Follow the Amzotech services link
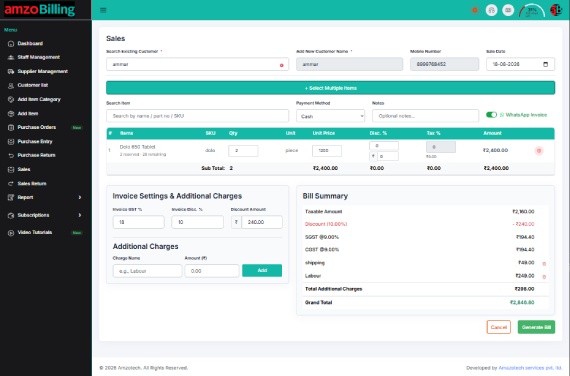The width and height of the screenshot is (570, 376). 530,368
